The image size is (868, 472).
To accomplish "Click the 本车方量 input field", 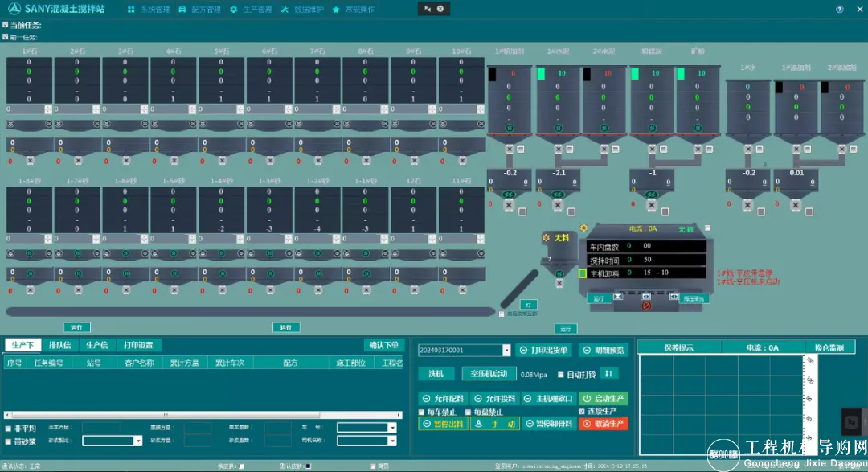I will click(x=101, y=428).
